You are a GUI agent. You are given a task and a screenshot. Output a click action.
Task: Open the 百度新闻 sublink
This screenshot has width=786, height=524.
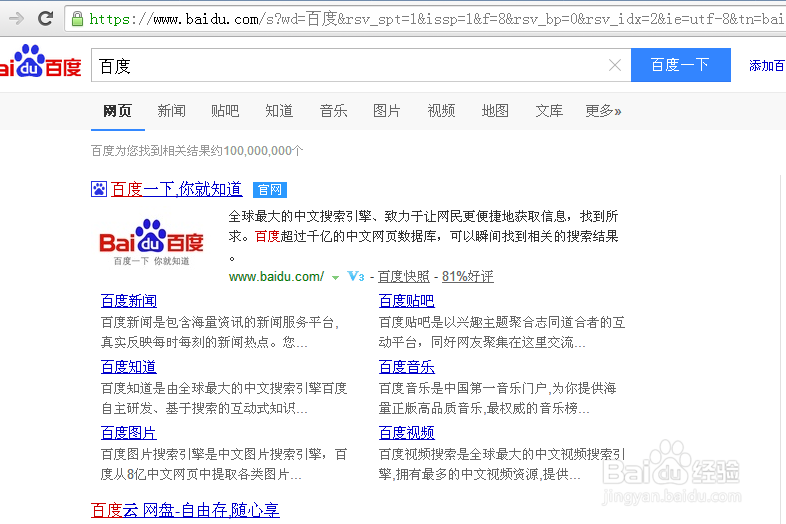click(129, 301)
